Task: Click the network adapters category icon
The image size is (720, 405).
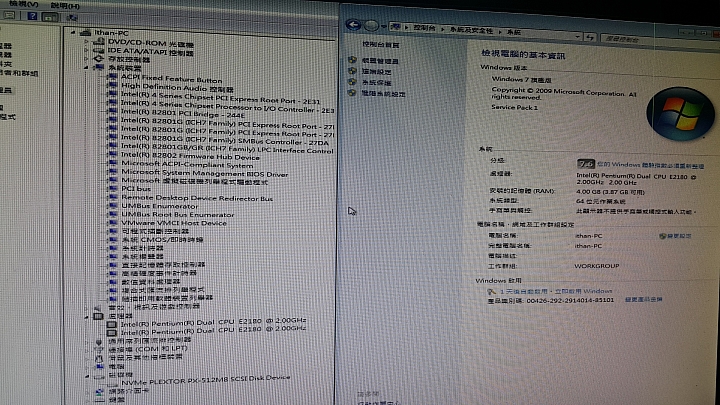Action: [x=99, y=392]
